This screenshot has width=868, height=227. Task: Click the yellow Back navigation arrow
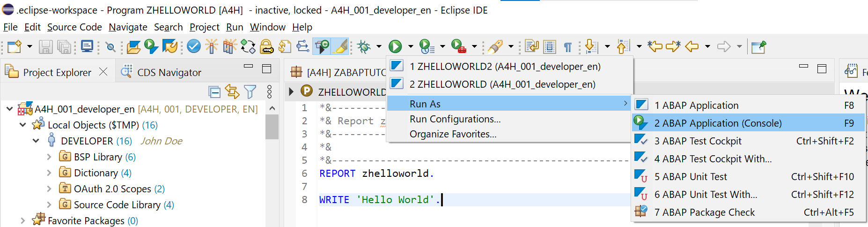click(x=691, y=46)
